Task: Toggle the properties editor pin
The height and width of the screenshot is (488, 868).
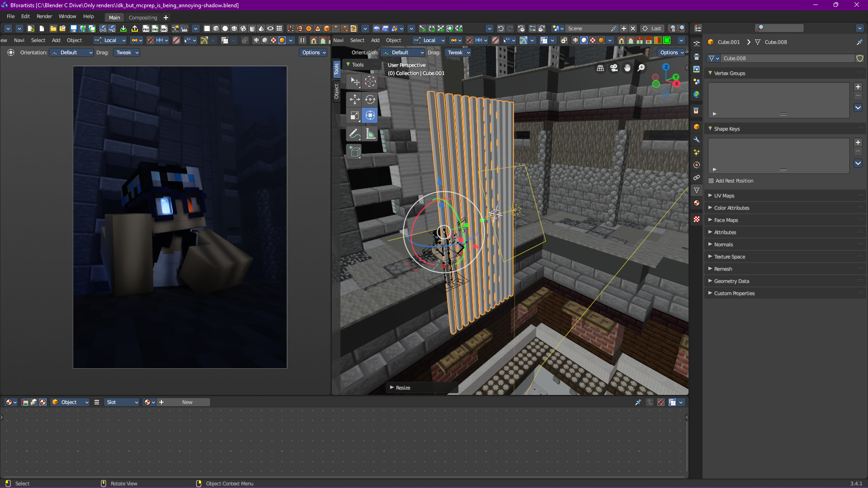Action: pyautogui.click(x=859, y=42)
